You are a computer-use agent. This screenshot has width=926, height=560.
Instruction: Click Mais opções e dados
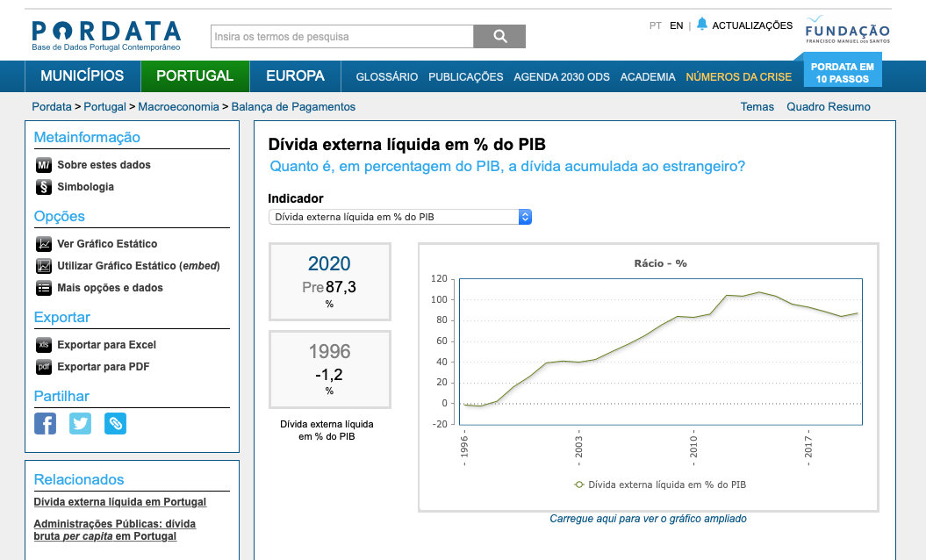110,288
